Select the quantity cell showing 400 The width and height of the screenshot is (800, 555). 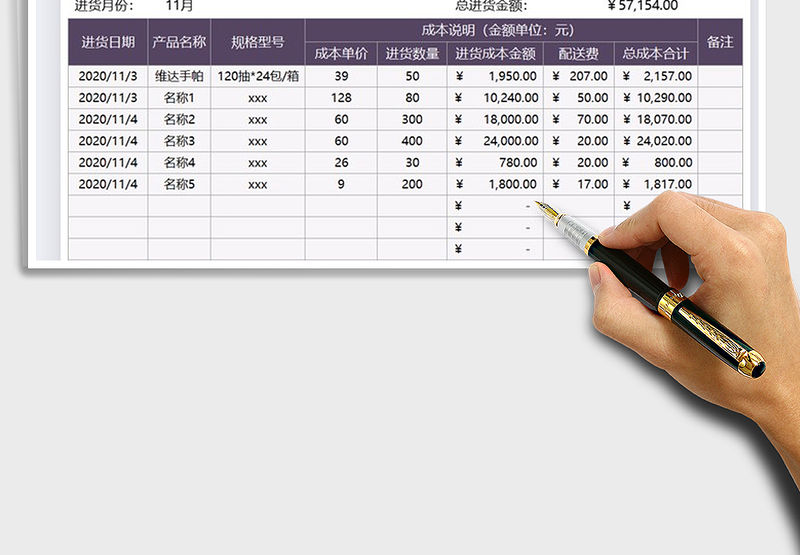click(412, 141)
